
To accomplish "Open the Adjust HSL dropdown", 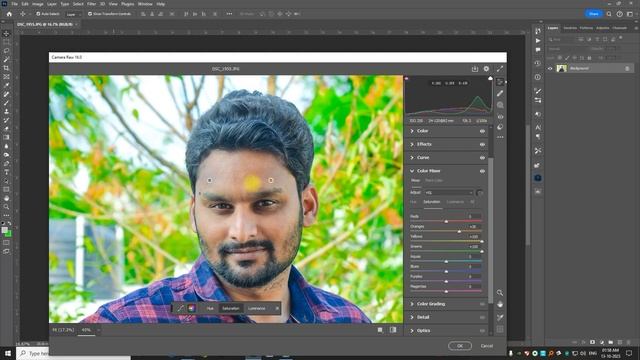I will click(x=449, y=193).
